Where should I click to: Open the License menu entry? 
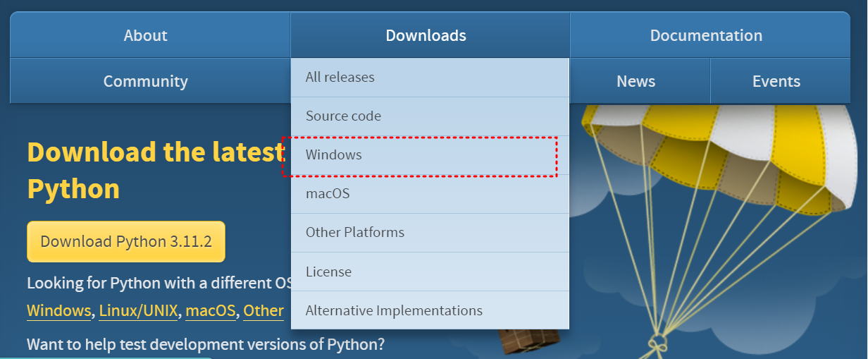430,272
